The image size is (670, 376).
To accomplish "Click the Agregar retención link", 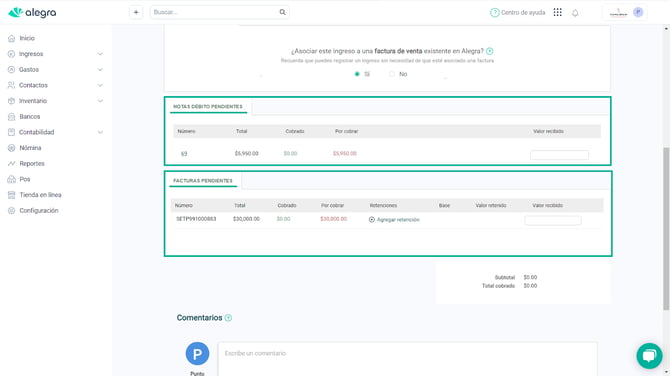I will tap(398, 220).
